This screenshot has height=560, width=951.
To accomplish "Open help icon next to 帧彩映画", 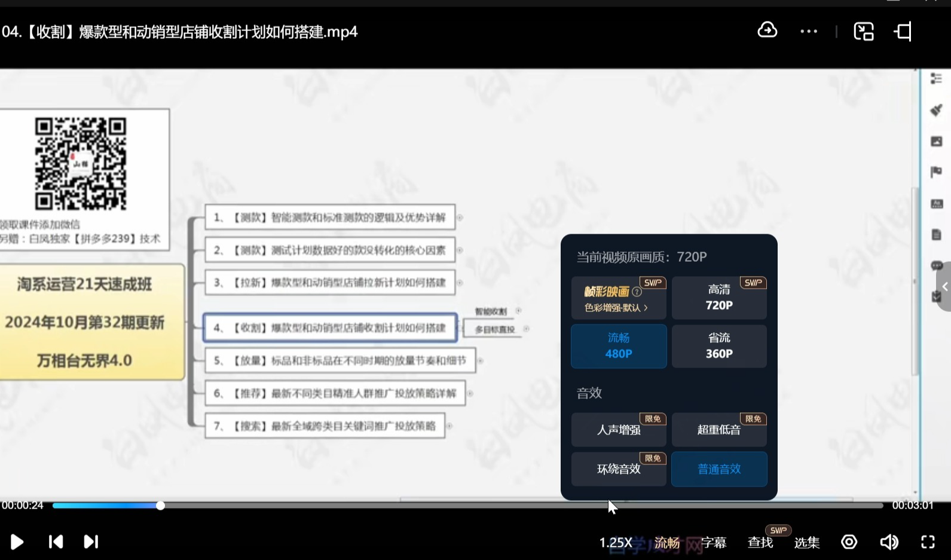I will click(637, 292).
